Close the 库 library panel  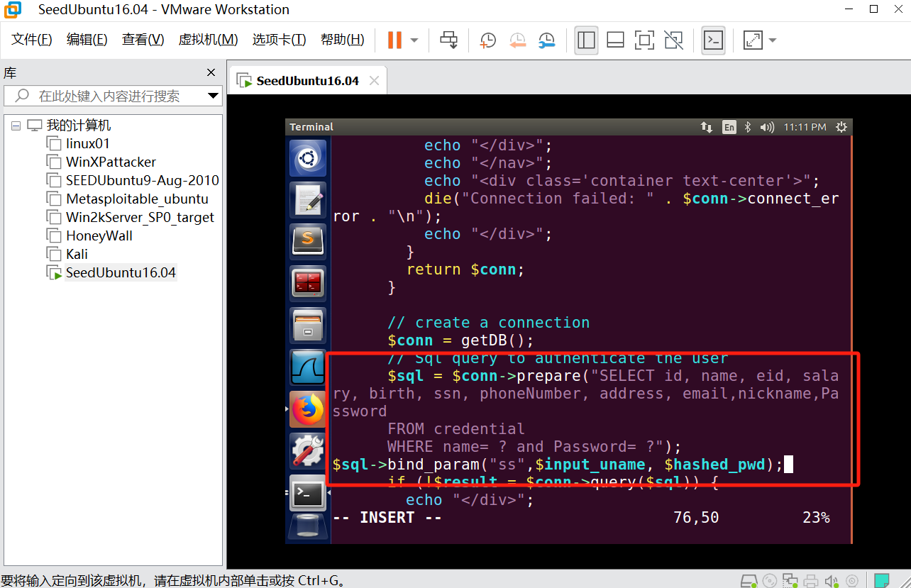point(211,72)
